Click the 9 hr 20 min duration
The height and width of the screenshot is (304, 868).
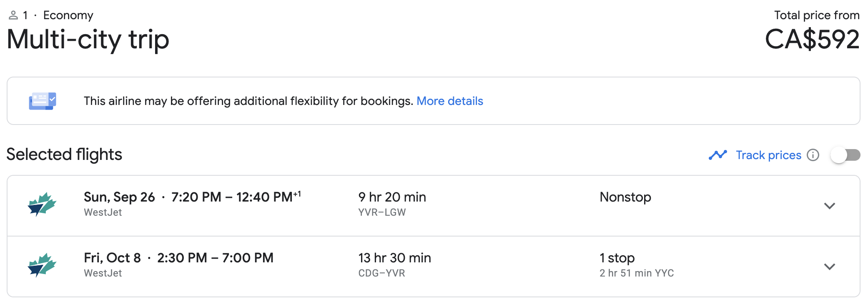(x=392, y=197)
